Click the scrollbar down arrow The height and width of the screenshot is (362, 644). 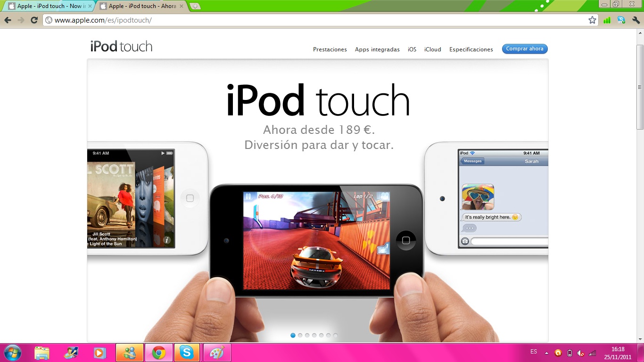640,339
